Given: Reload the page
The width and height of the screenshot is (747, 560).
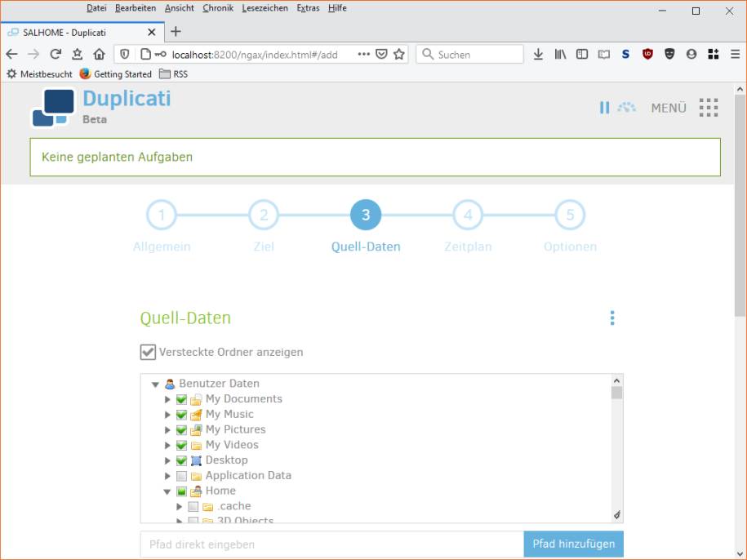Looking at the screenshot, I should click(56, 54).
